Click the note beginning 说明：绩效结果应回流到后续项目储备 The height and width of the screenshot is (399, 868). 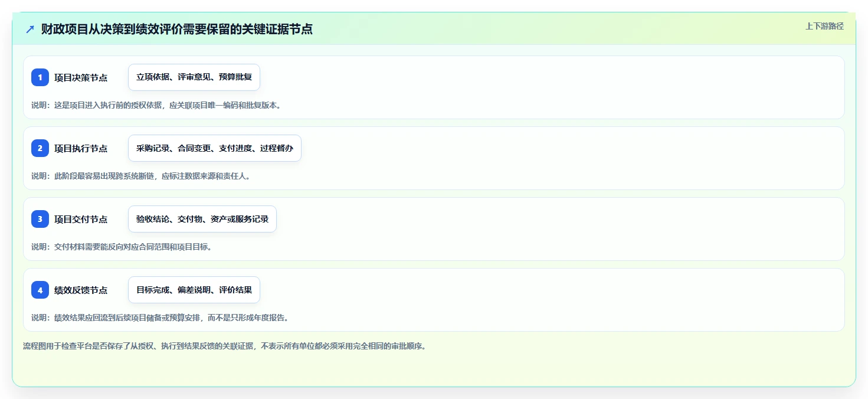160,318
